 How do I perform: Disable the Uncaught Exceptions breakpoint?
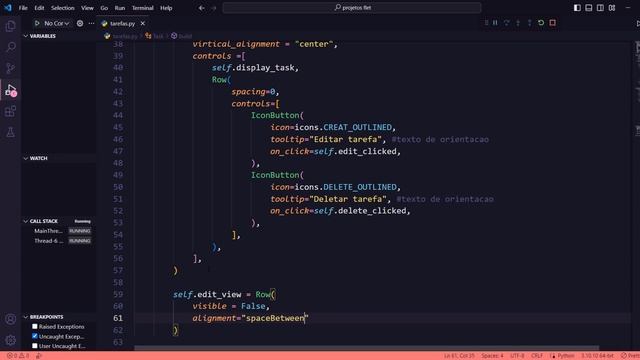[x=35, y=336]
